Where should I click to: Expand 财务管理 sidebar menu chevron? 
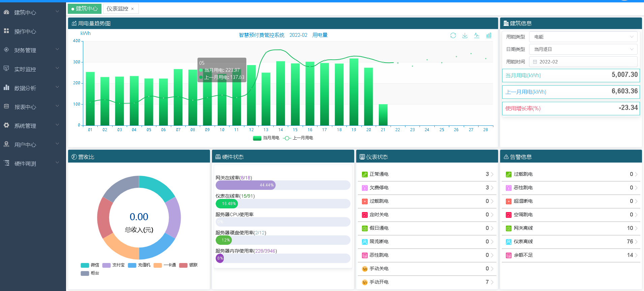coord(57,50)
